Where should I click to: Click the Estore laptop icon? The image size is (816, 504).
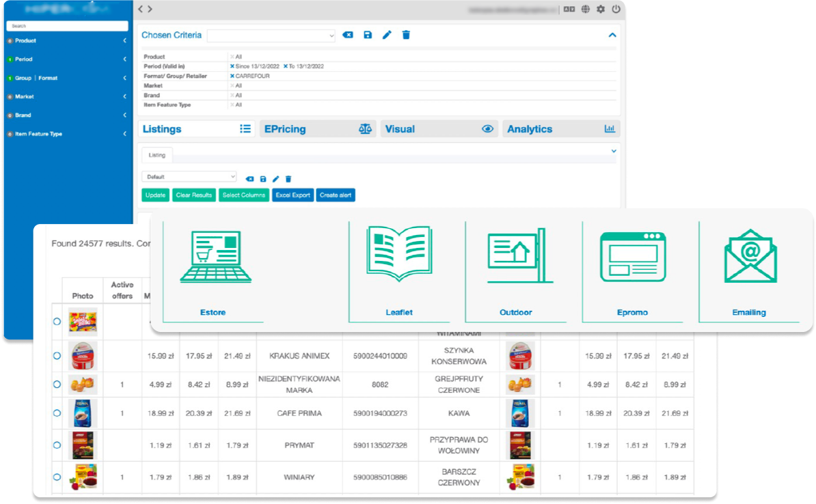click(x=215, y=257)
